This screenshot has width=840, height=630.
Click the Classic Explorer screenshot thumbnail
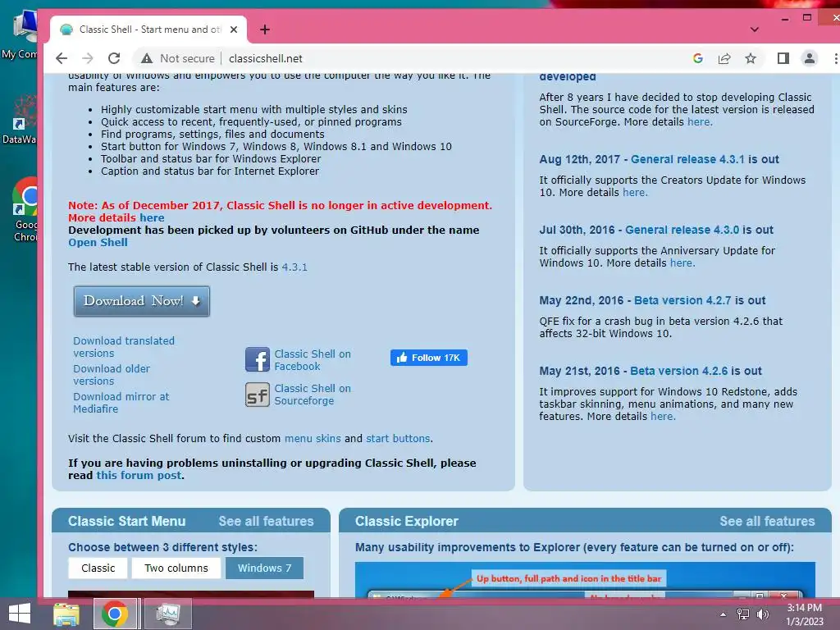pyautogui.click(x=585, y=580)
